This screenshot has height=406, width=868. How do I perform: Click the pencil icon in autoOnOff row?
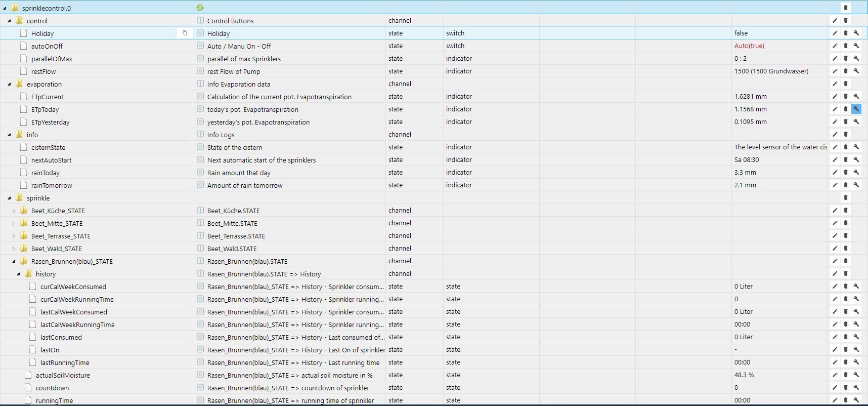tap(835, 46)
